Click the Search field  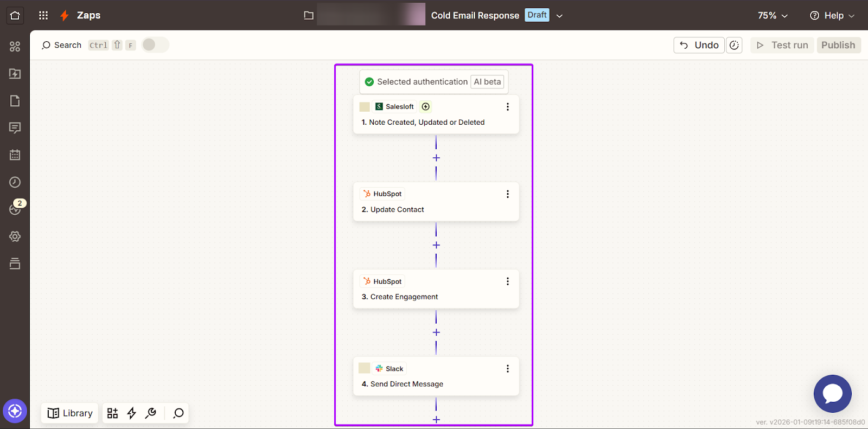pos(61,45)
